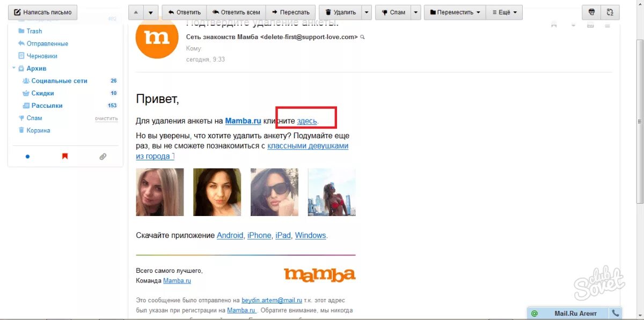Screen dimensions: 644x320
Task: Mark message as Спам in toolbar
Action: (x=393, y=12)
